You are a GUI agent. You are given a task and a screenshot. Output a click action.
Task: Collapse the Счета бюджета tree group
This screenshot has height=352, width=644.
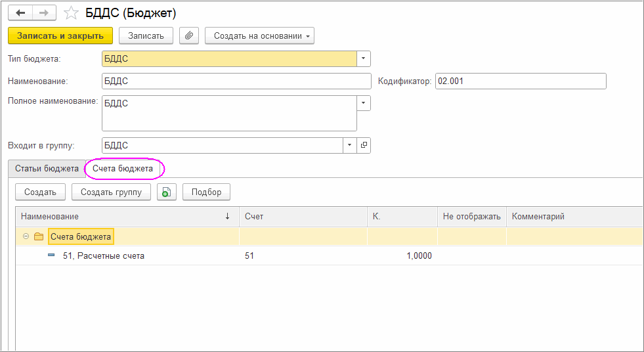coord(26,236)
